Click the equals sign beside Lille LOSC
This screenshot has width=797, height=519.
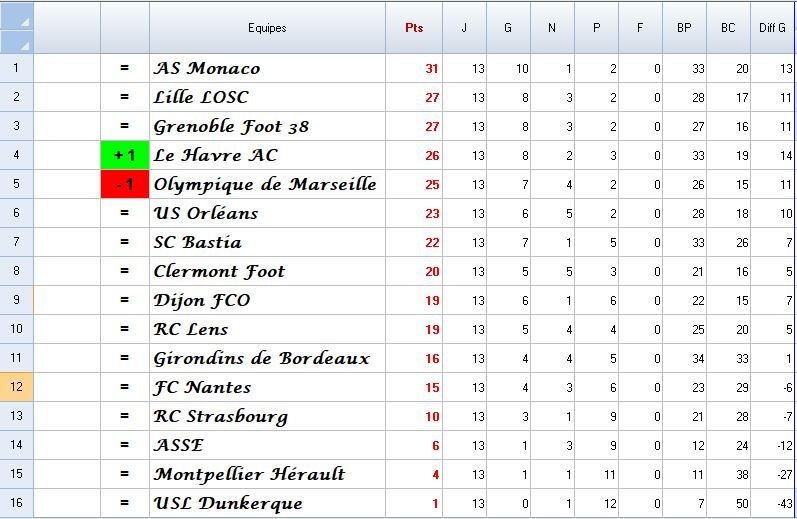(125, 97)
